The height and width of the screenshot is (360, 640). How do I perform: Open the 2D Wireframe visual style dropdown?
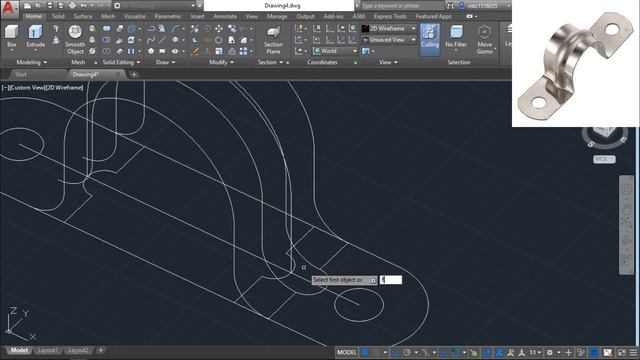(x=389, y=29)
